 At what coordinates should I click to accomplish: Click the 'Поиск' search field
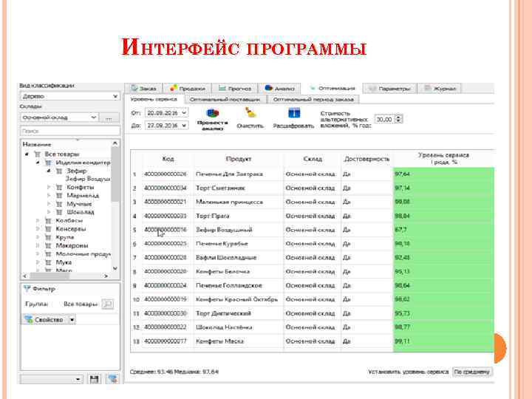(70, 131)
